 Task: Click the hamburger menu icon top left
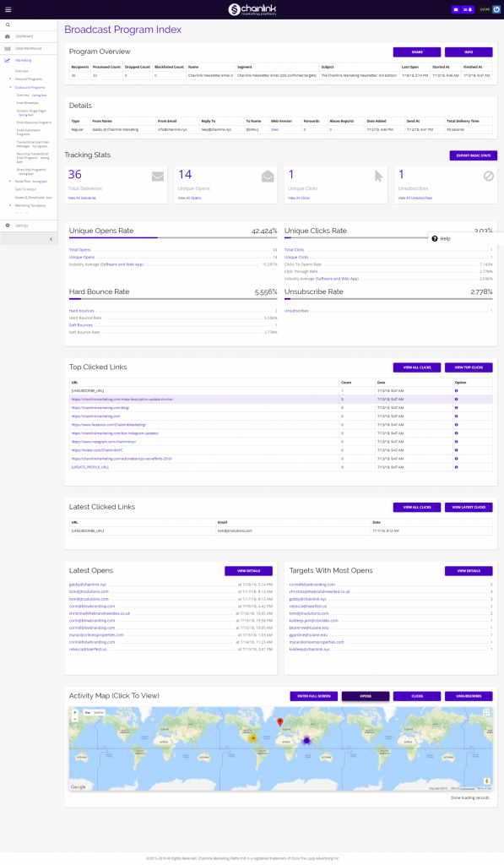8,9
